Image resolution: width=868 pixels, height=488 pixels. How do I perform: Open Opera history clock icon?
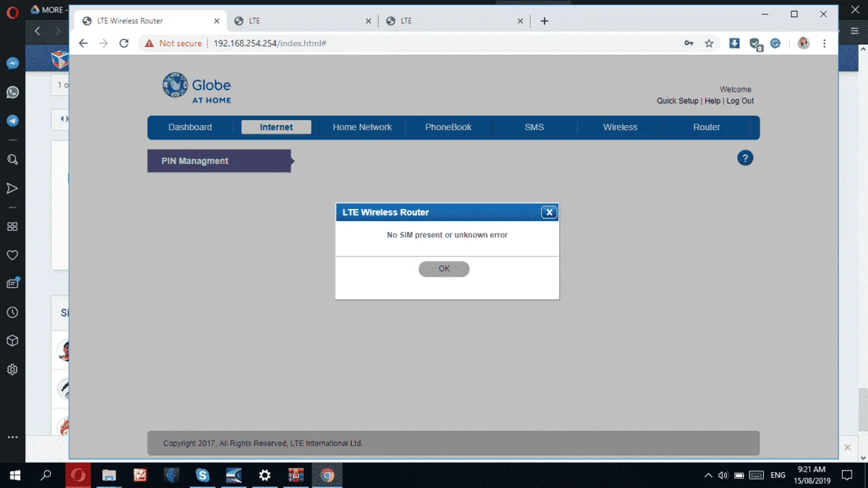click(12, 312)
